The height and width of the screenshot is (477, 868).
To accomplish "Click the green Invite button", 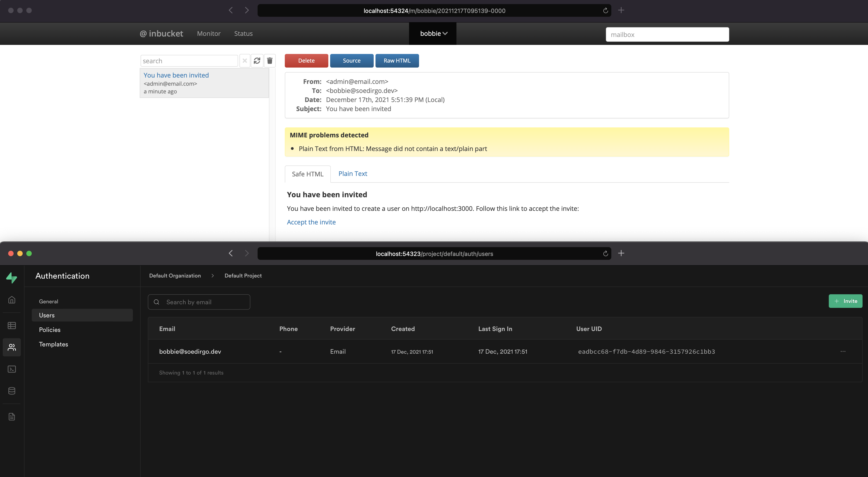I will (x=845, y=301).
